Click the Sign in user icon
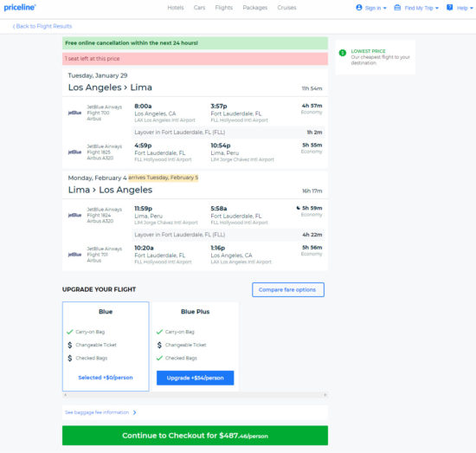The height and width of the screenshot is (453, 476). [x=359, y=8]
